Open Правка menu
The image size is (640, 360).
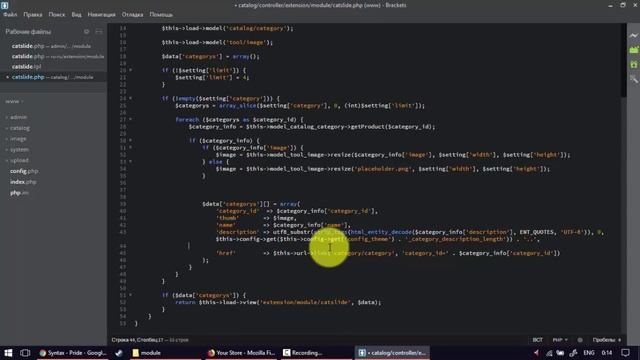point(33,14)
